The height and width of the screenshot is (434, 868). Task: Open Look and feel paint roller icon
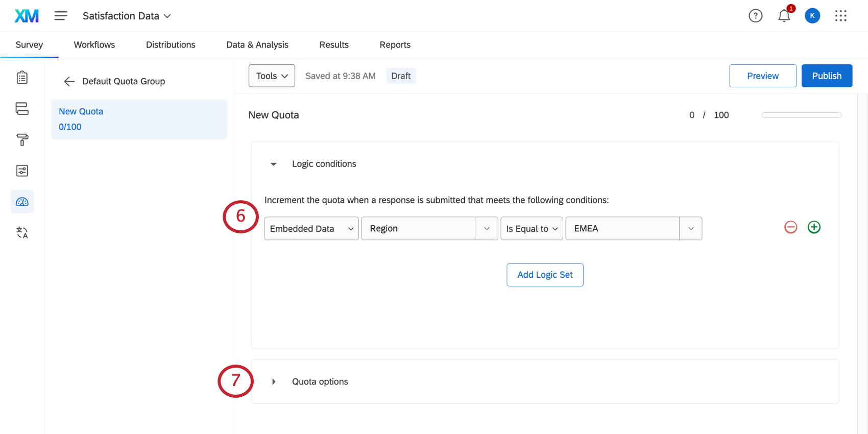click(x=22, y=139)
